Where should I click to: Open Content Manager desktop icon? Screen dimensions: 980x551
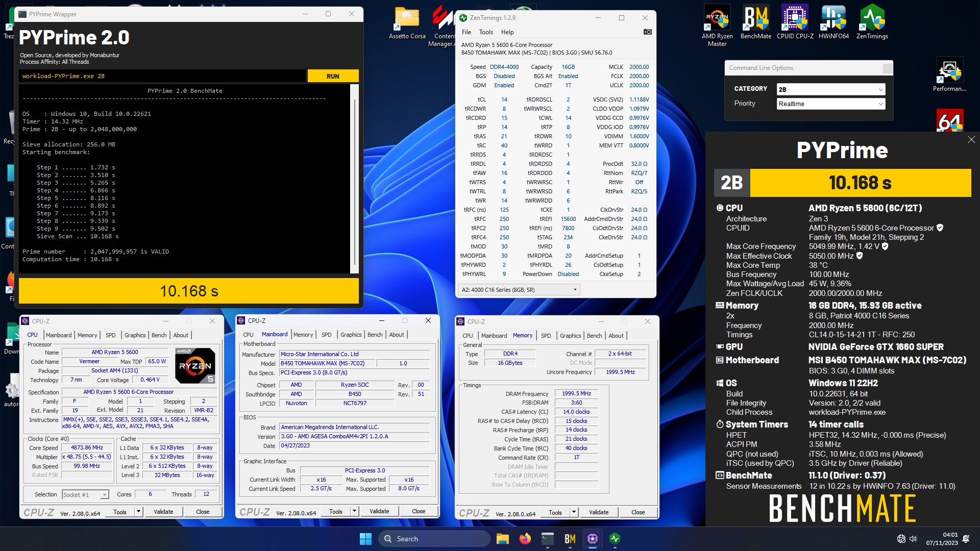tap(442, 27)
